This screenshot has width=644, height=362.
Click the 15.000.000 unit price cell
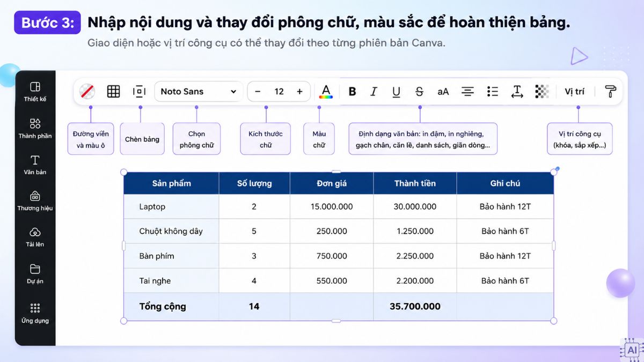coord(332,206)
